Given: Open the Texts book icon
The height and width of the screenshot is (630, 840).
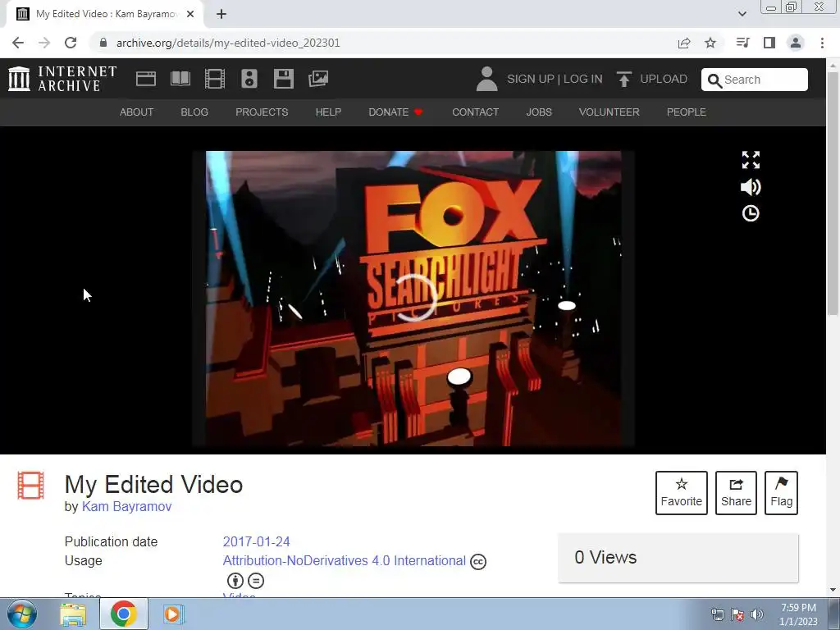Looking at the screenshot, I should click(180, 79).
